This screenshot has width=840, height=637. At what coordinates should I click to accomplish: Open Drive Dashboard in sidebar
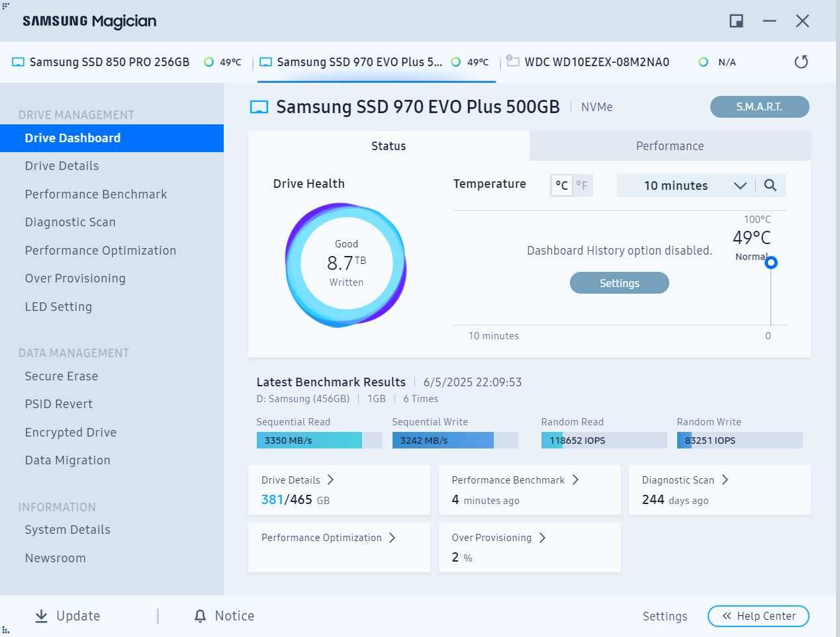point(112,138)
